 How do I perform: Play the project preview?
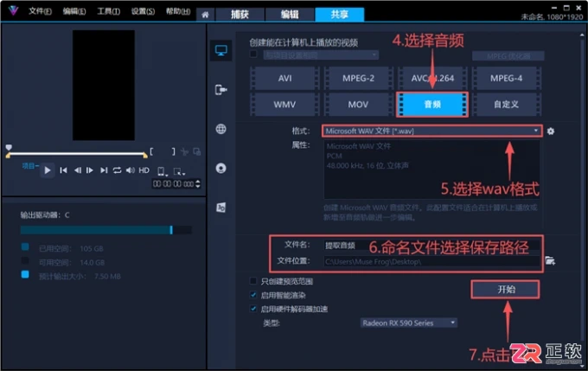coord(48,170)
